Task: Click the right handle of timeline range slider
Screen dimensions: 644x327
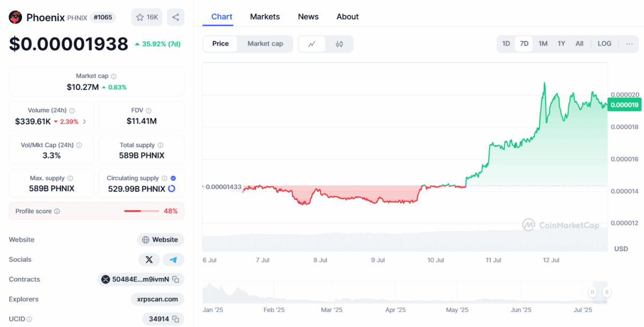Action: [606, 292]
